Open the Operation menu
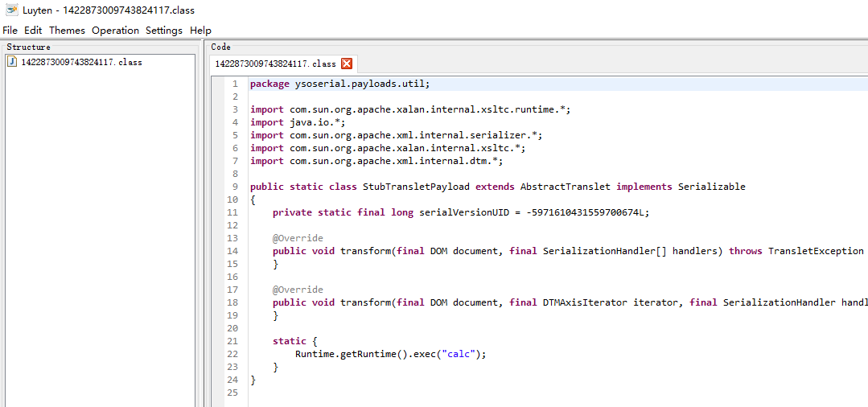 tap(115, 30)
